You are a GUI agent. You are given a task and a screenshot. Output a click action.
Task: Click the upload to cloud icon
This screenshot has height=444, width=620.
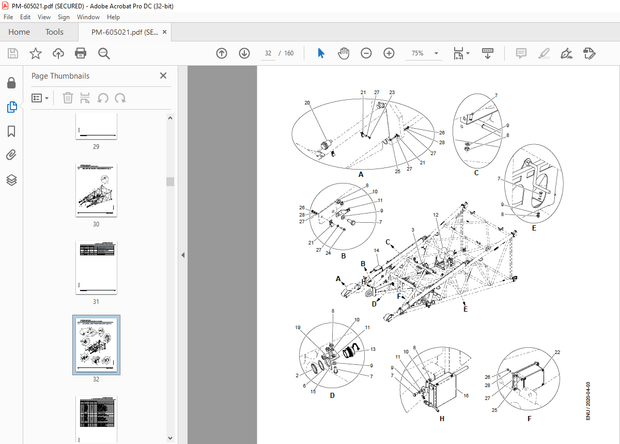(x=59, y=53)
